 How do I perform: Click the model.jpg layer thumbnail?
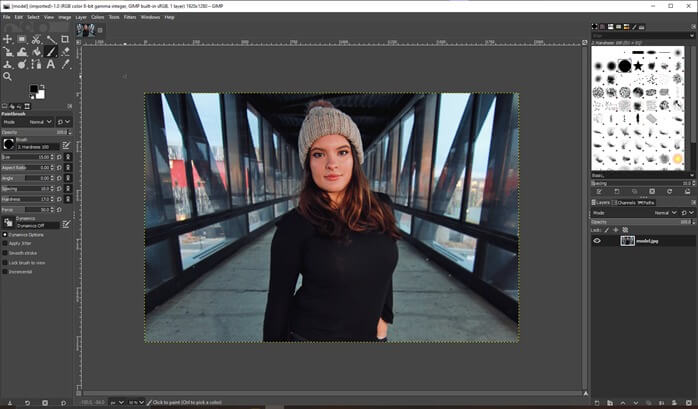click(627, 241)
